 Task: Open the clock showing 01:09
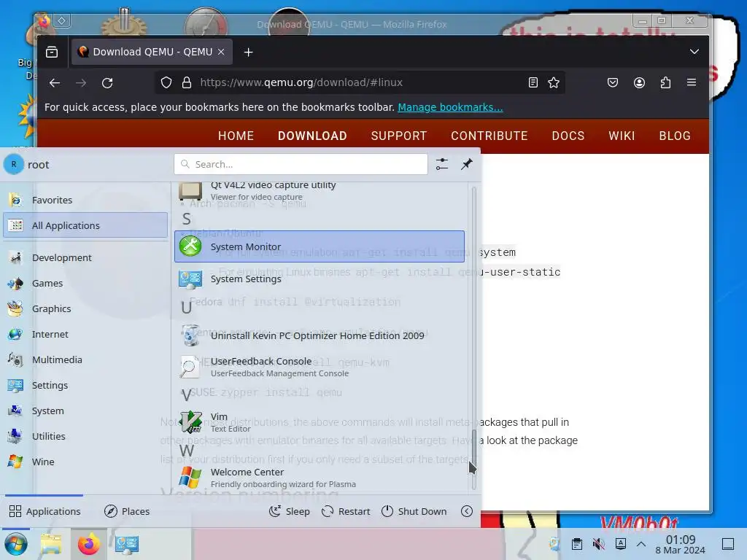[x=681, y=544]
